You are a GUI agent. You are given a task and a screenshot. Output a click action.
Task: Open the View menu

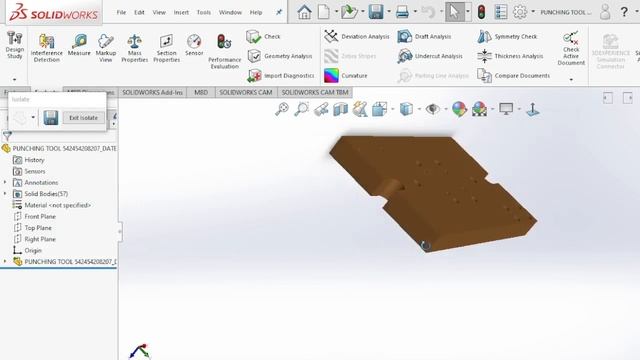(x=159, y=13)
